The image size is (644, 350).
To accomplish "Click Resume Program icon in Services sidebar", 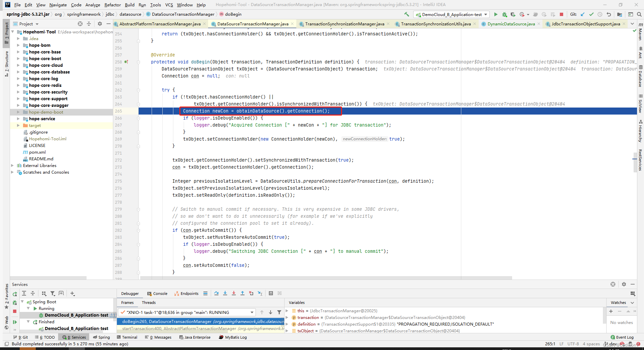I will click(15, 322).
